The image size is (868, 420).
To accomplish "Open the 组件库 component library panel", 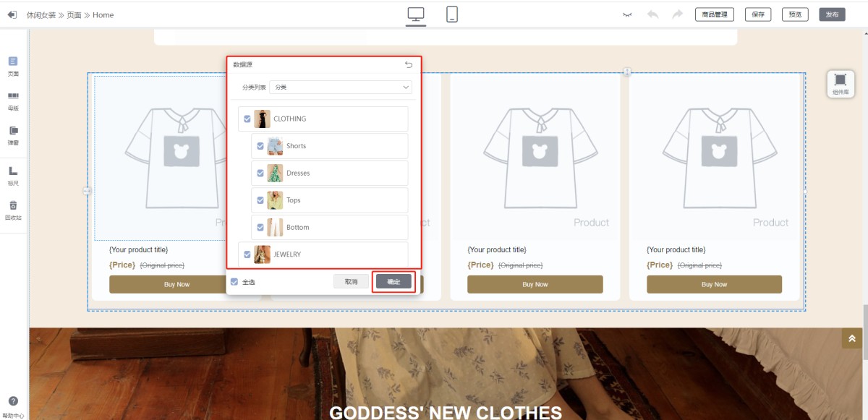I will [x=840, y=83].
